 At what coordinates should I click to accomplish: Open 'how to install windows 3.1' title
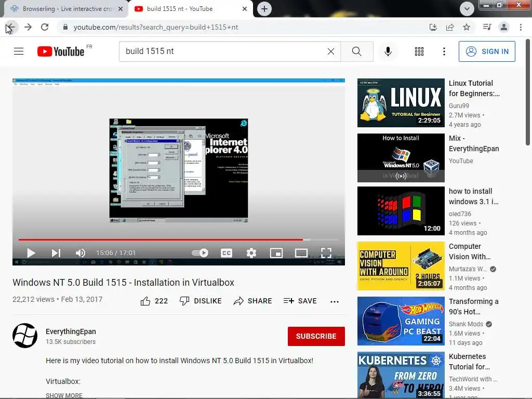474,196
